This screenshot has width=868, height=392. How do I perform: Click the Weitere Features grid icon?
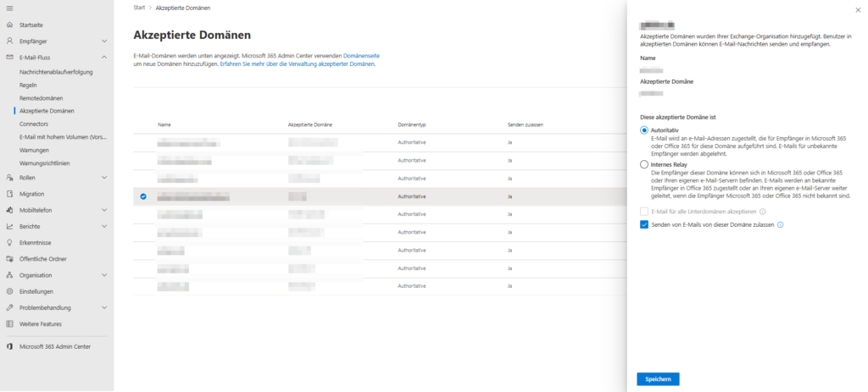click(10, 323)
